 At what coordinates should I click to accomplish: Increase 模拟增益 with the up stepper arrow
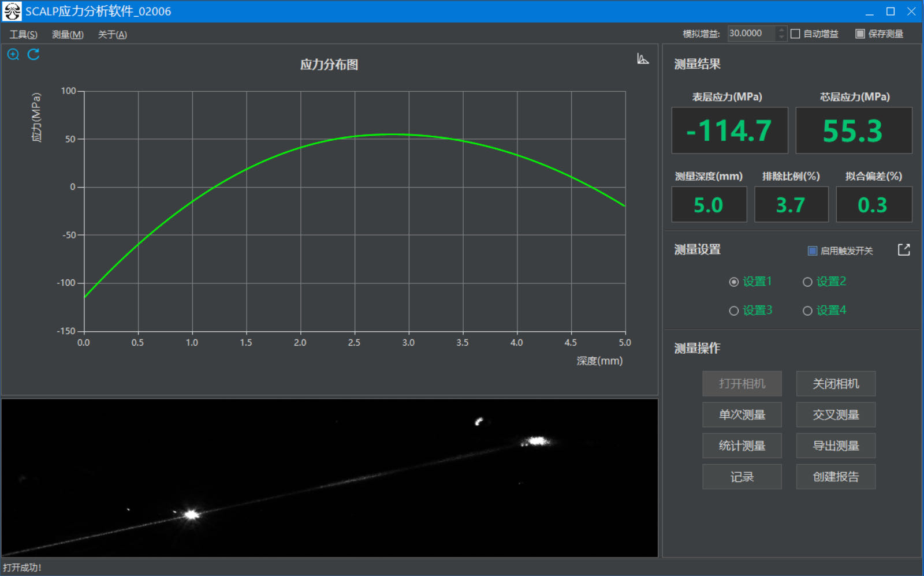[x=781, y=30]
